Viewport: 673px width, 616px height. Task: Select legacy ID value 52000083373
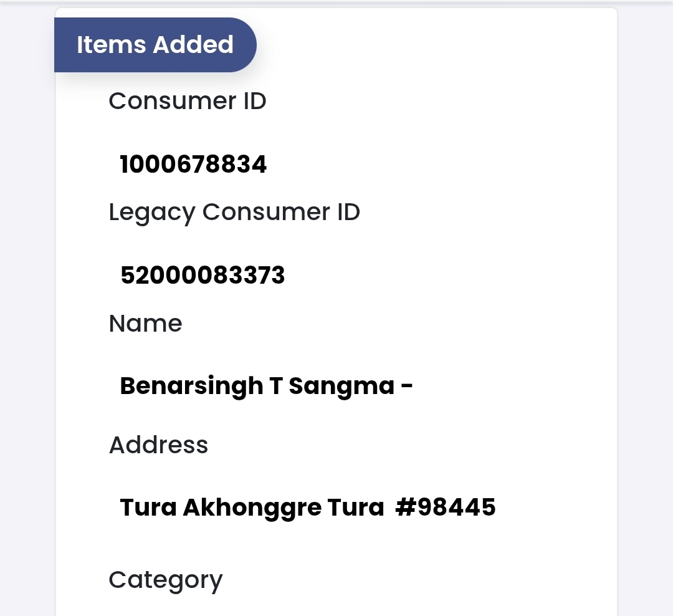click(203, 275)
